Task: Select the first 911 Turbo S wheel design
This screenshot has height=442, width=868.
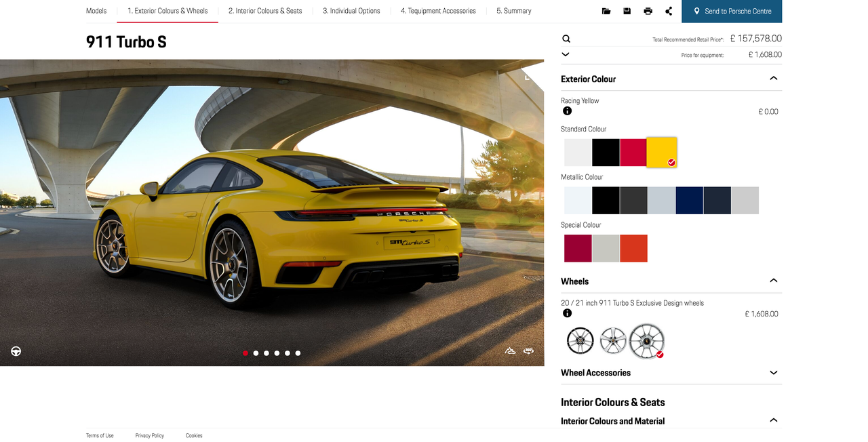Action: tap(580, 340)
